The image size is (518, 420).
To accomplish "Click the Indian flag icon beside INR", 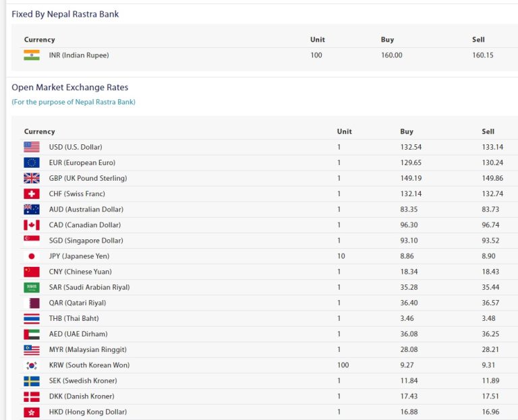I will (x=32, y=55).
